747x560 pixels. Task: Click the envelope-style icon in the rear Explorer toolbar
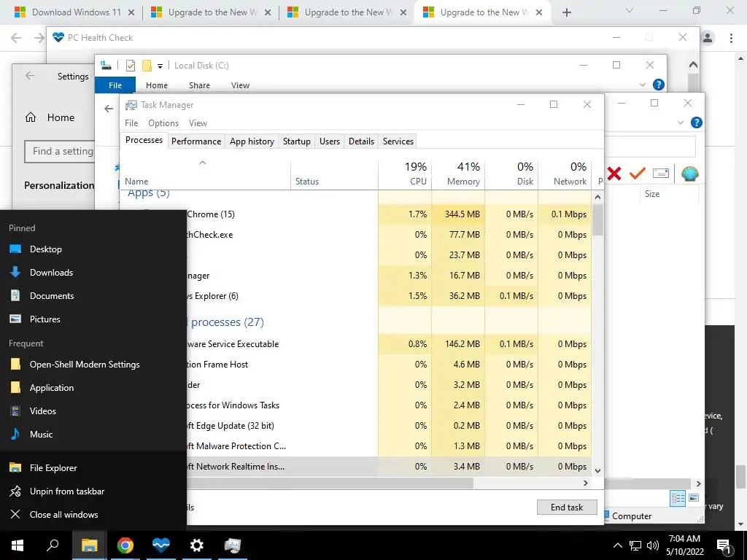(661, 174)
